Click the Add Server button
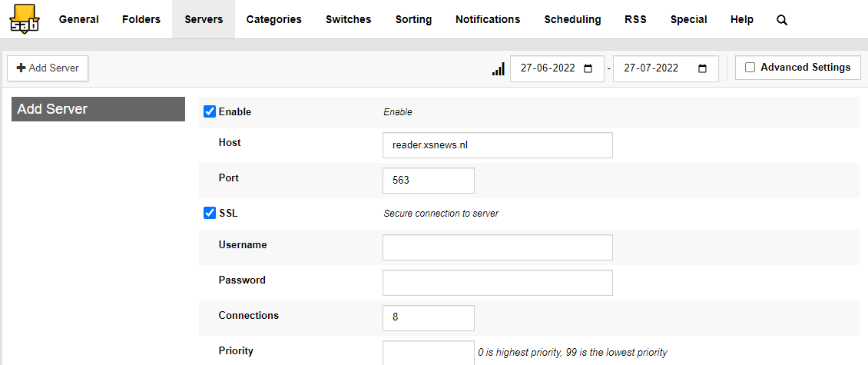Image resolution: width=868 pixels, height=365 pixels. (x=48, y=68)
